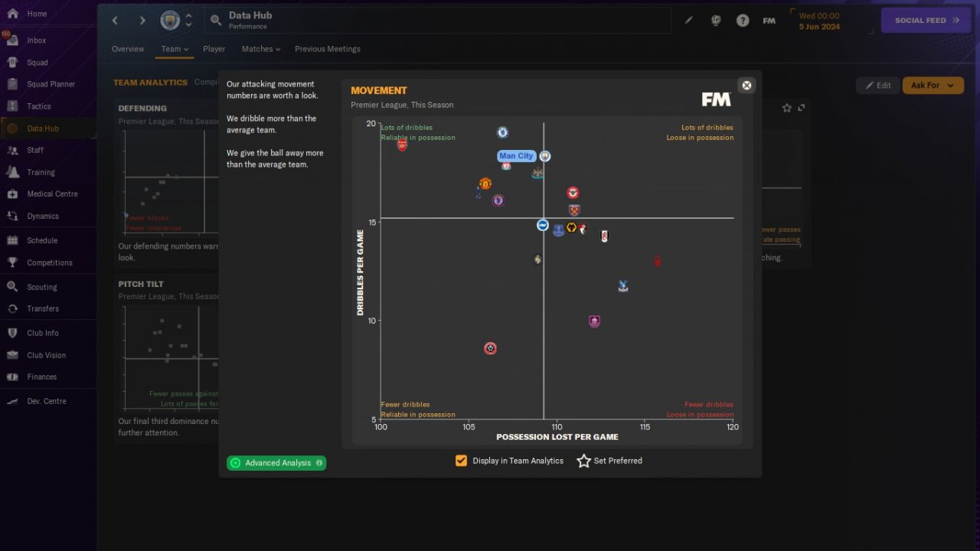Click the Wolves badge on the chart
The width and height of the screenshot is (980, 551).
coord(571,228)
